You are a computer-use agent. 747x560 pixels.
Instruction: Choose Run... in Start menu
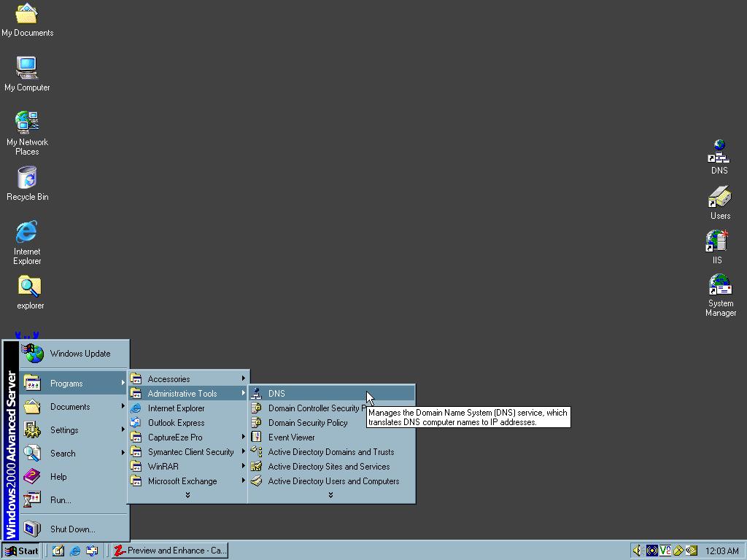point(74,500)
